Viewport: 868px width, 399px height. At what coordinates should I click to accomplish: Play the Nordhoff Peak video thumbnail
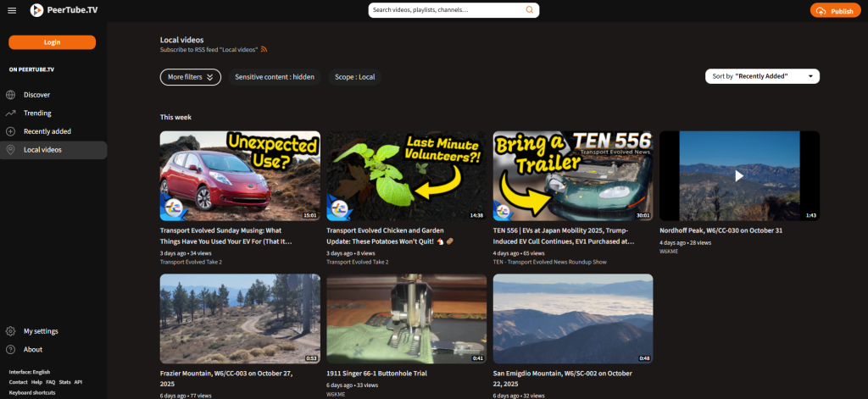click(739, 176)
